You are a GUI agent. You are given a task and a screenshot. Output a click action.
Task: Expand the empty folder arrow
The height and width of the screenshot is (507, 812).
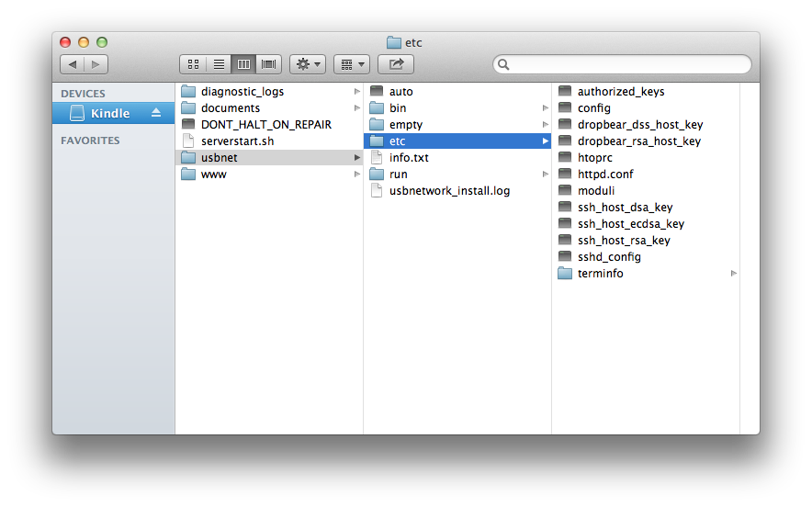(545, 124)
